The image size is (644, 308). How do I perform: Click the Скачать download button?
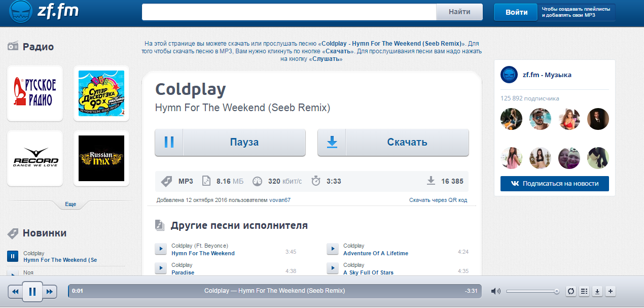pyautogui.click(x=393, y=142)
